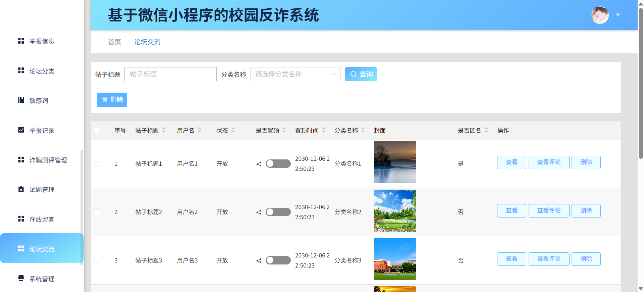
Task: Open 诈骗测评管理 menu in sidebar
Action: tap(42, 160)
